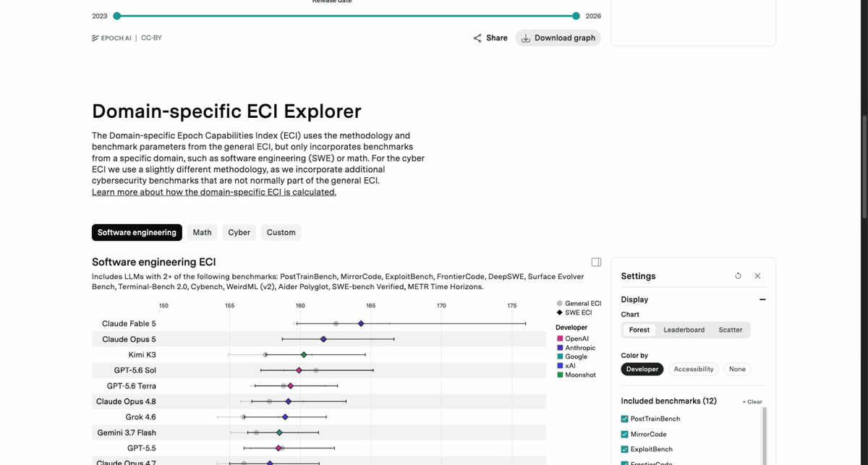Switch to the Cyber tab
This screenshot has height=465, width=868.
[x=239, y=232]
